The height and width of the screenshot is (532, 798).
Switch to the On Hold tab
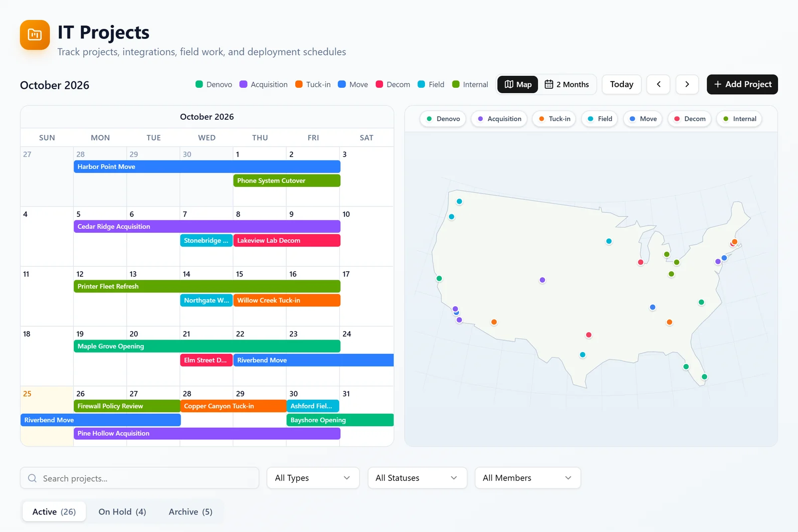coord(122,512)
